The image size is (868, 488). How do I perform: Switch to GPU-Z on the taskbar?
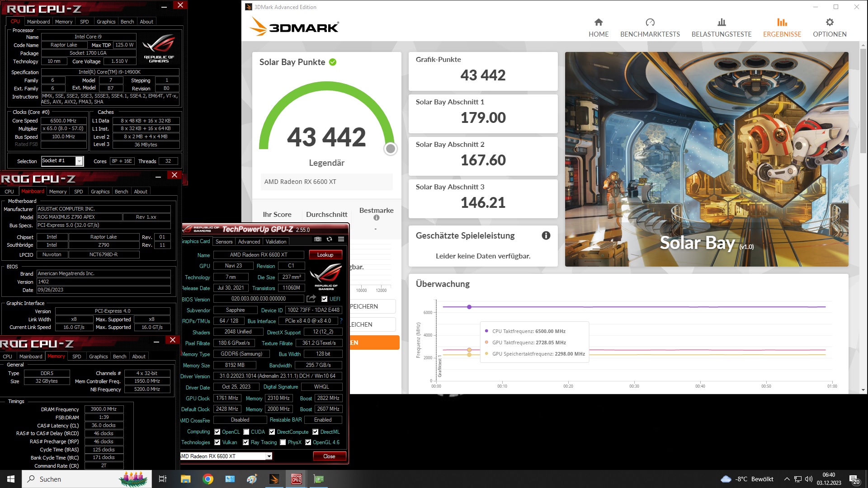(x=319, y=479)
